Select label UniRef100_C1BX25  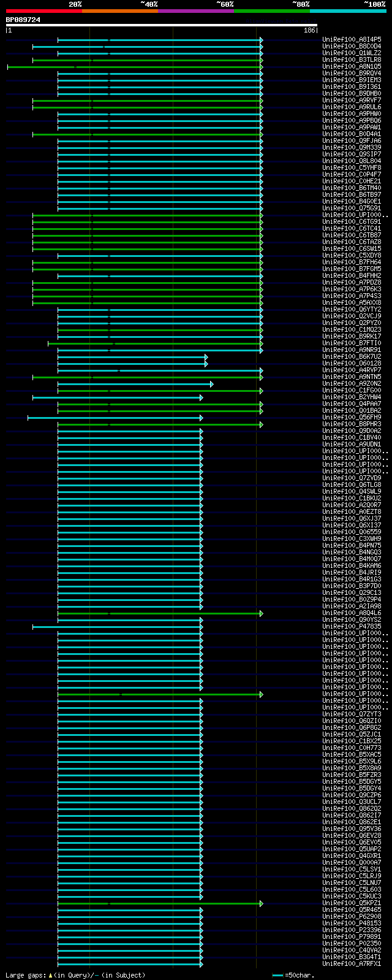pyautogui.click(x=352, y=741)
